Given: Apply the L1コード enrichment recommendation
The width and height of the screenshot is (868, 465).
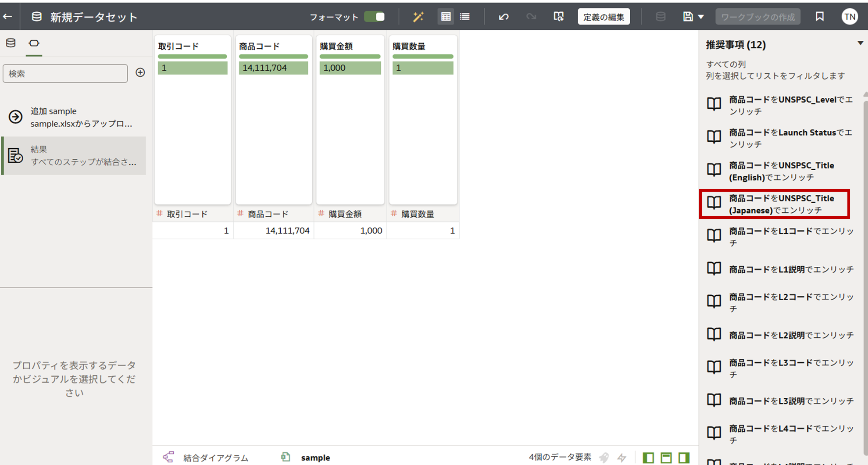Looking at the screenshot, I should click(x=781, y=237).
